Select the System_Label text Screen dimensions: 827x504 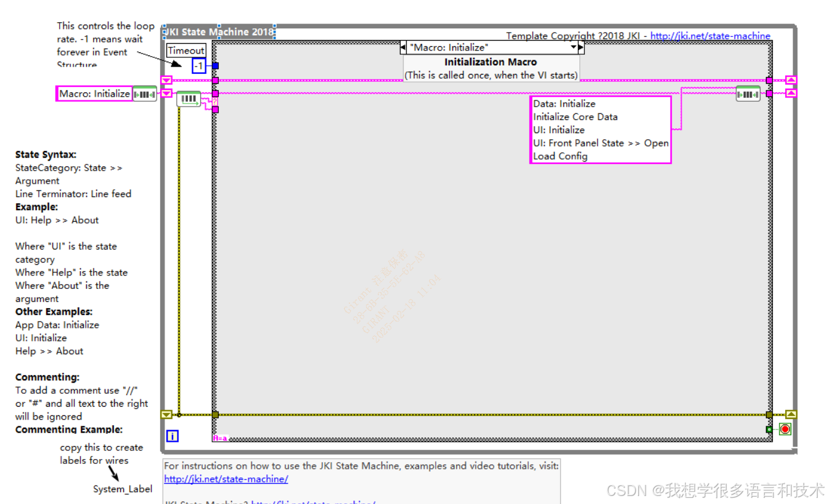coord(123,489)
